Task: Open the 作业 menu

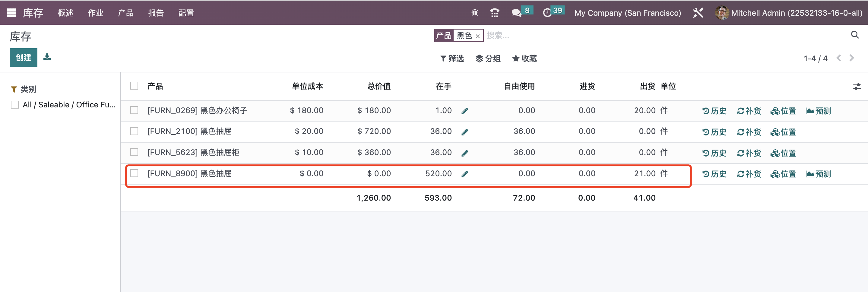Action: (x=95, y=13)
